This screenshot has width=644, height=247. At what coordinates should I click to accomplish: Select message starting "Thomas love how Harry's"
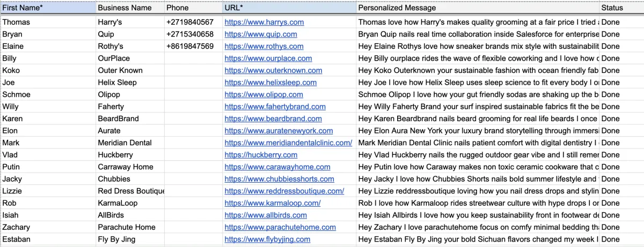[x=478, y=22]
